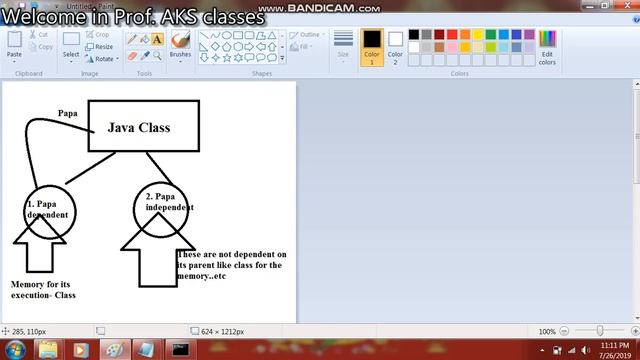Select the Magnifier tool
The width and height of the screenshot is (640, 360).
tap(157, 56)
